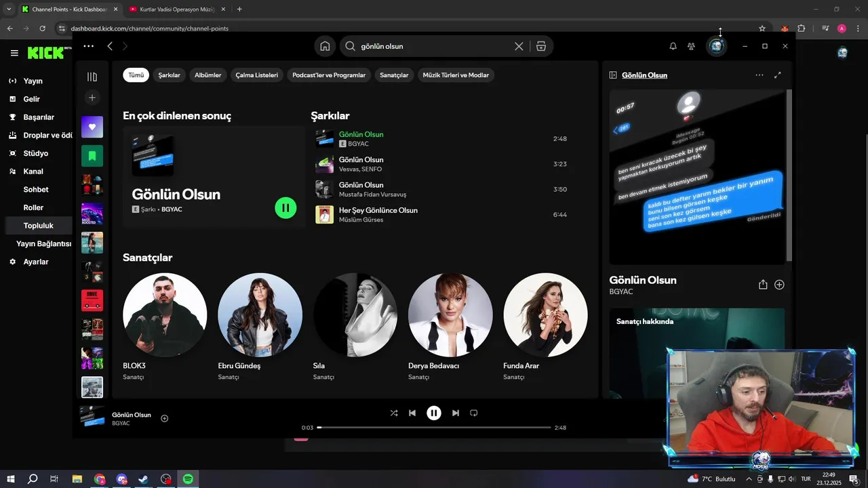The height and width of the screenshot is (488, 868).
Task: Create a new playlist with plus icon
Action: pos(92,98)
